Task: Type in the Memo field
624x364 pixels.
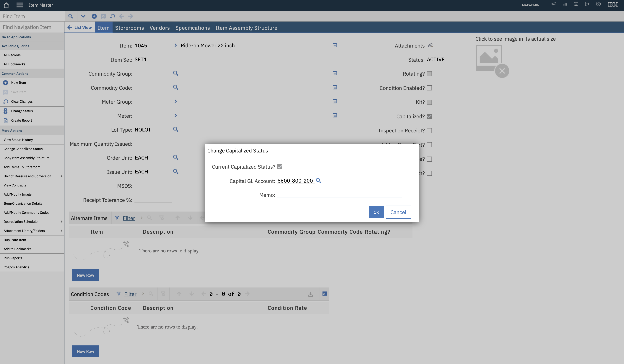Action: (339, 195)
